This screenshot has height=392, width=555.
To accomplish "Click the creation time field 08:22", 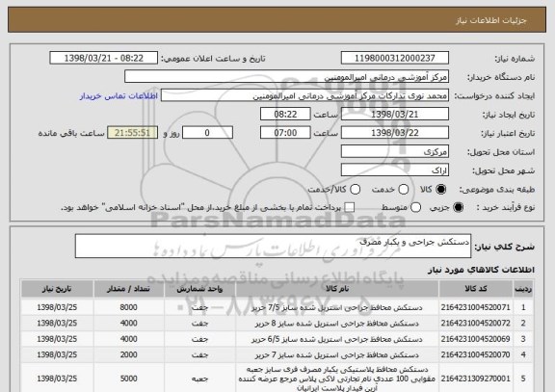I will [285, 115].
